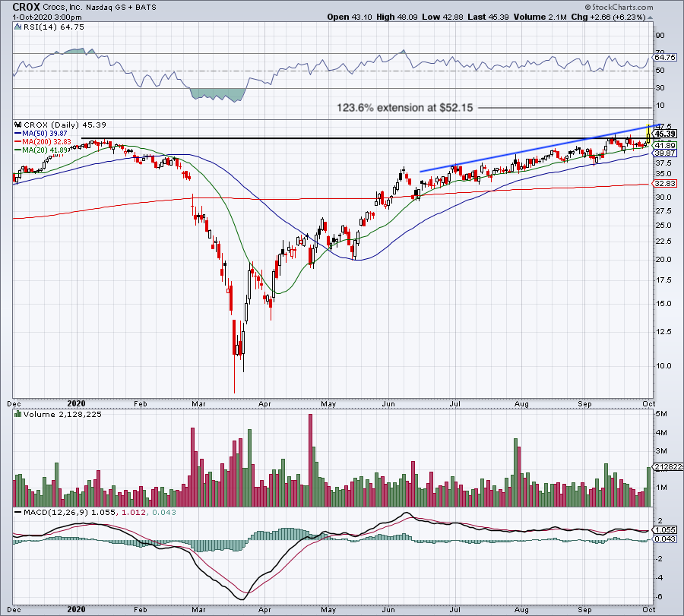Click Mar on the price chart time axis
684x616 pixels.
[198, 403]
